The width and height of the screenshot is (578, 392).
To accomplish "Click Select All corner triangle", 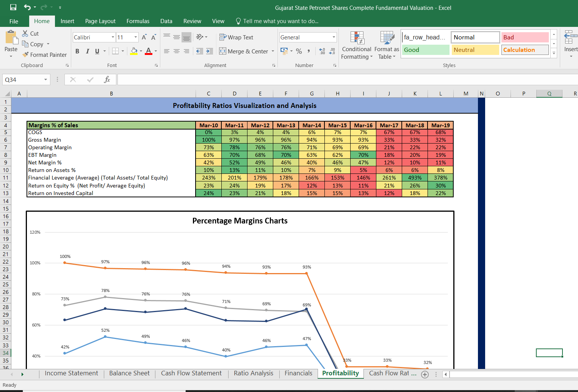I will [x=7, y=94].
